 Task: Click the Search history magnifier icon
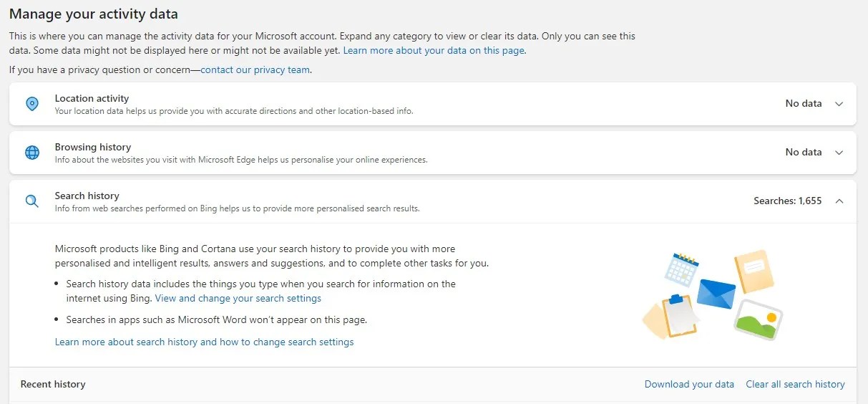(32, 201)
